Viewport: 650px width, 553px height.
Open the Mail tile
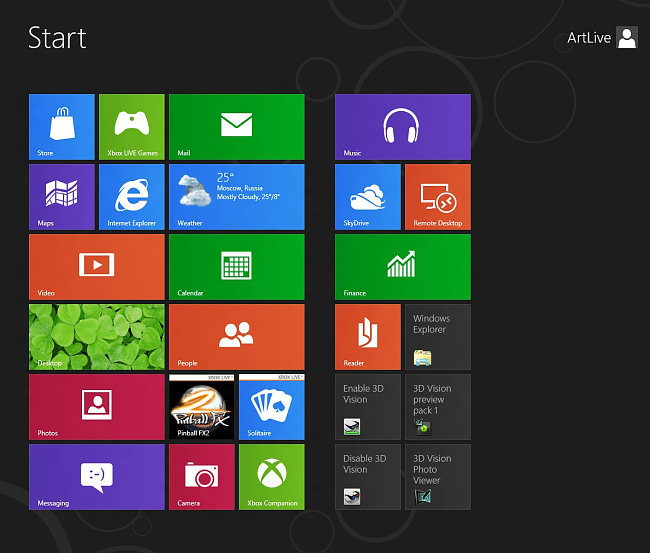pyautogui.click(x=237, y=127)
